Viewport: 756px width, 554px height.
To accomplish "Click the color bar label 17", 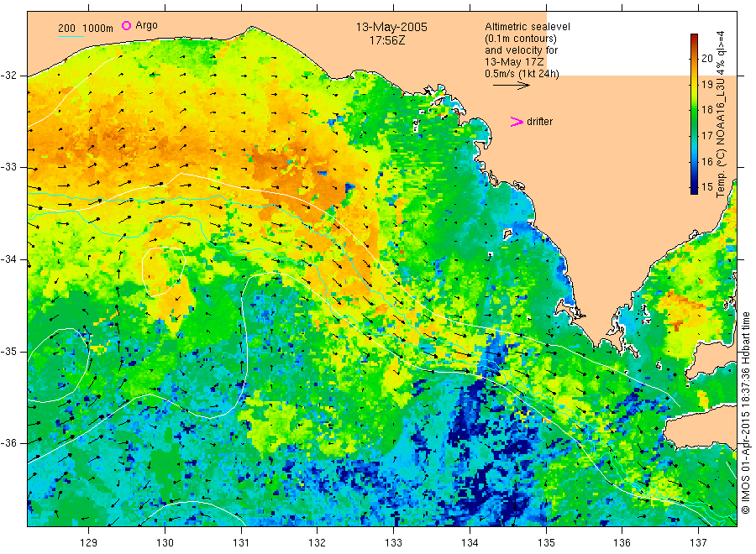I will tap(706, 135).
